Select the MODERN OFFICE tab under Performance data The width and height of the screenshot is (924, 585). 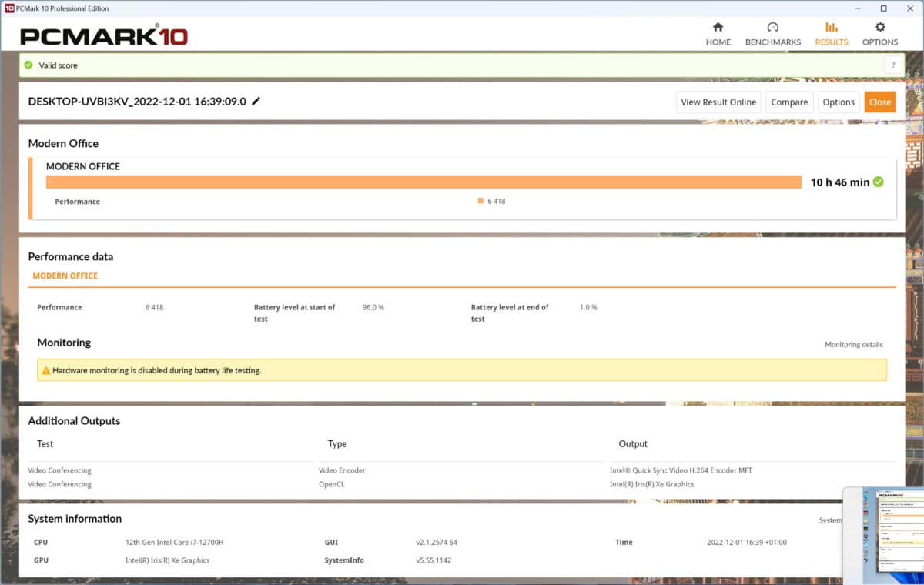pos(65,276)
